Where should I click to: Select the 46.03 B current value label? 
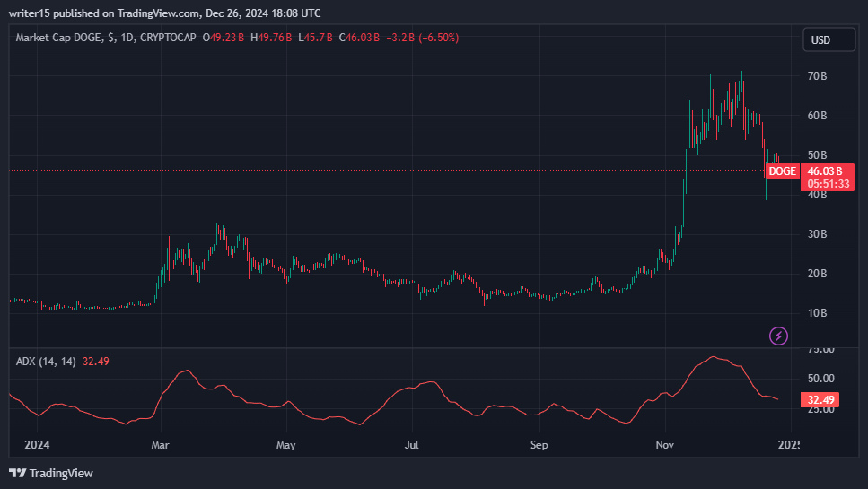(x=825, y=171)
